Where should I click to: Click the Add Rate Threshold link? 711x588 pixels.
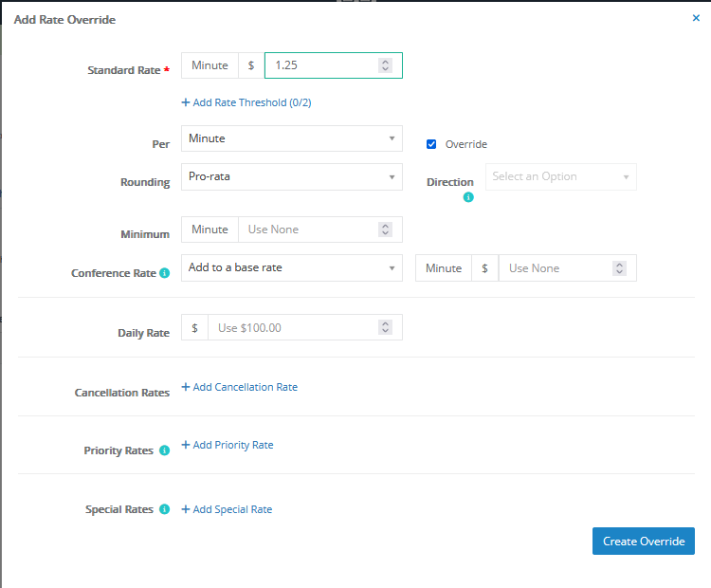(246, 102)
